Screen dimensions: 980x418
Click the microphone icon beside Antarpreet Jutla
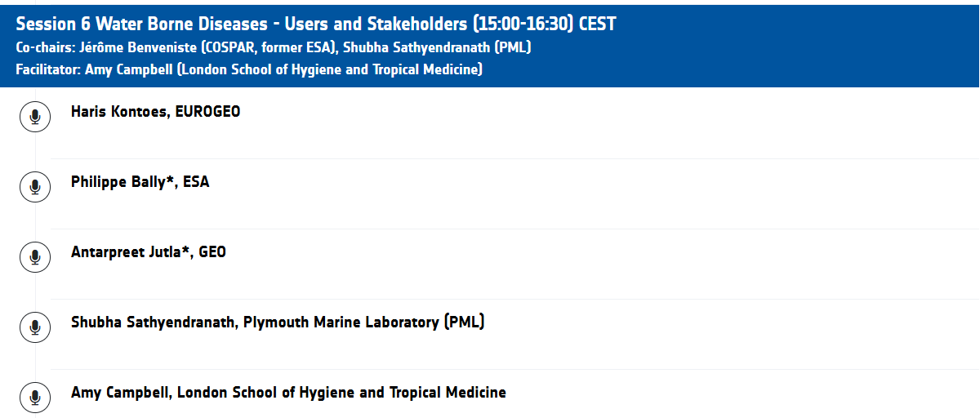pyautogui.click(x=35, y=258)
